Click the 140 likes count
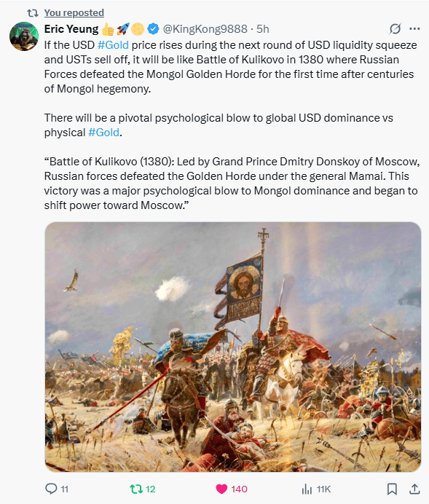This screenshot has height=504, width=429. [x=239, y=489]
